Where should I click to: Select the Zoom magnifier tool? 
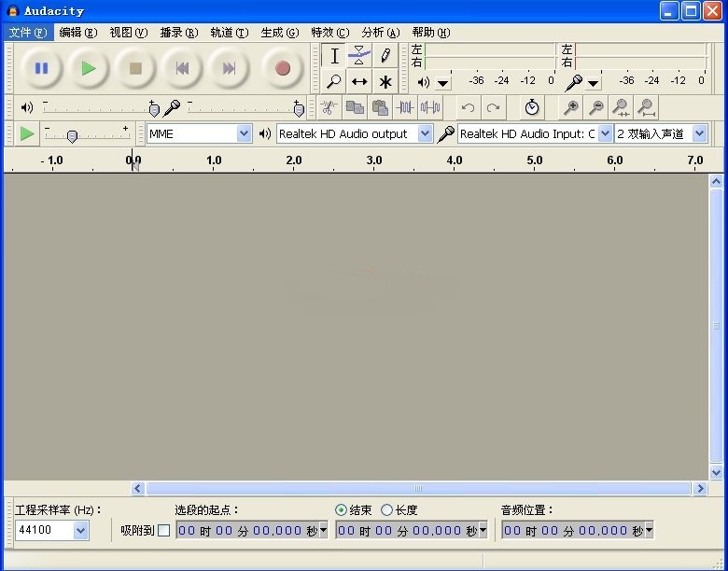coord(334,82)
